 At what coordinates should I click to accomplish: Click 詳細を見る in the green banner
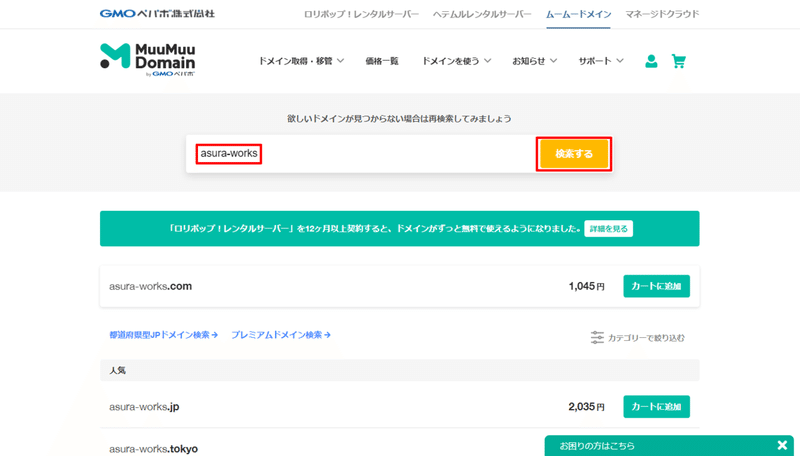609,229
